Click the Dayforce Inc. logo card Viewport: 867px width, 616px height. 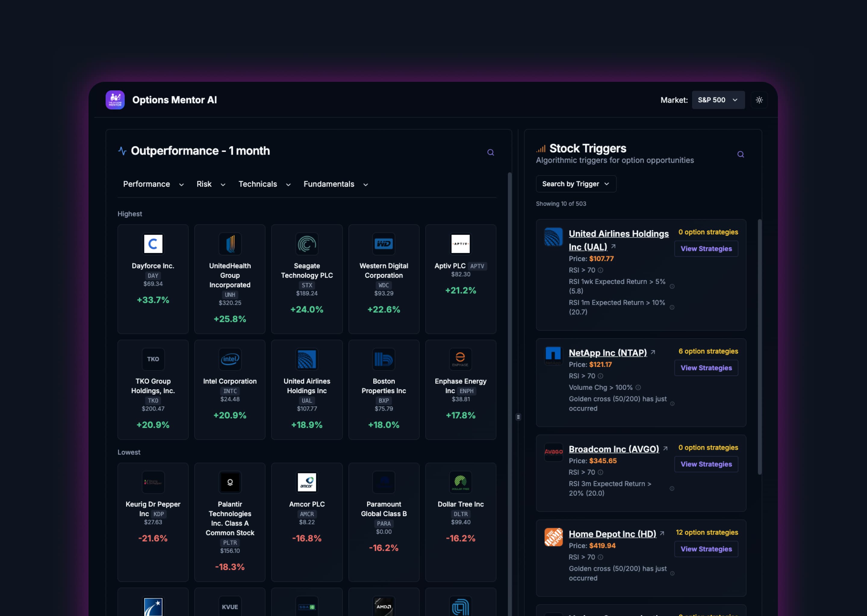153,244
